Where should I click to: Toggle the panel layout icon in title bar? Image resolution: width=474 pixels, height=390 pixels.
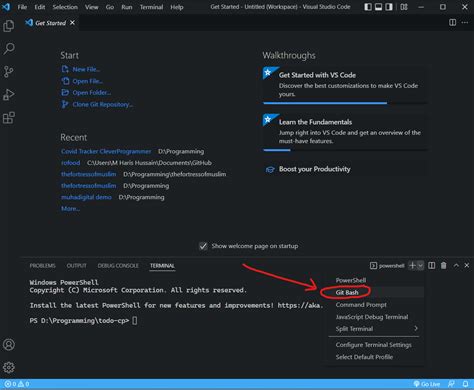click(378, 7)
